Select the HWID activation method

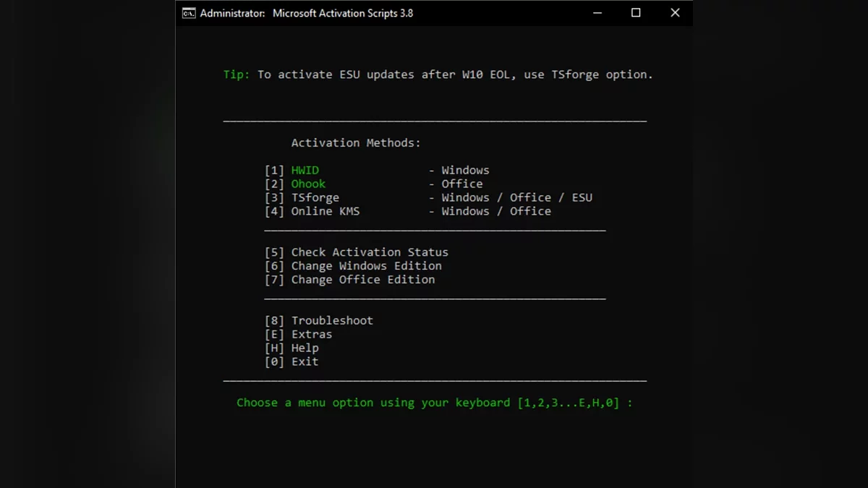tap(305, 171)
